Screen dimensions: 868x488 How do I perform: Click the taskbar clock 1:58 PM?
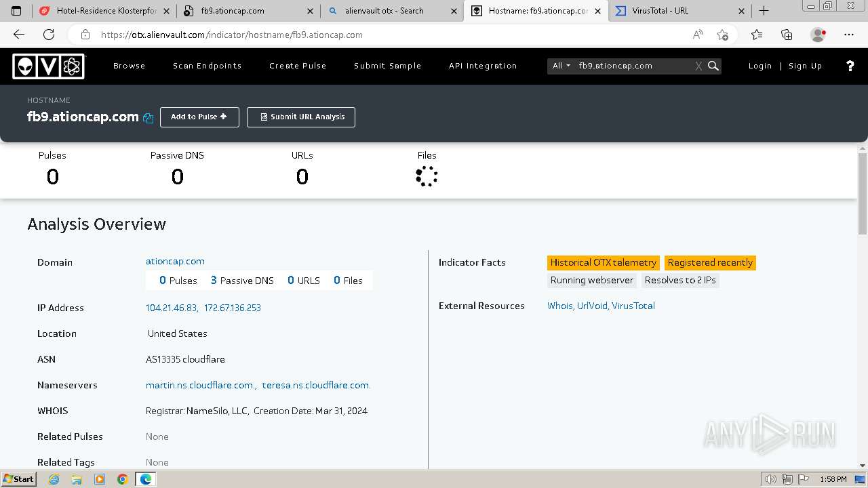833,479
